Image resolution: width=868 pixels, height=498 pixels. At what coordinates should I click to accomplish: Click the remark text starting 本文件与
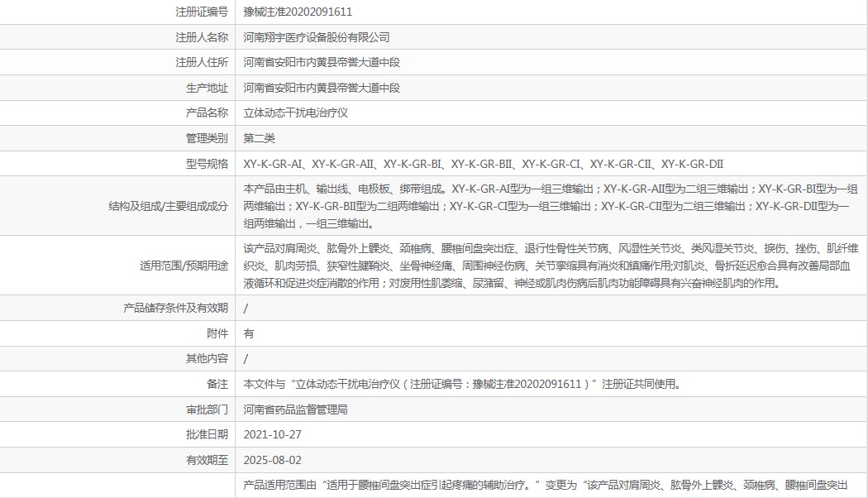[462, 384]
